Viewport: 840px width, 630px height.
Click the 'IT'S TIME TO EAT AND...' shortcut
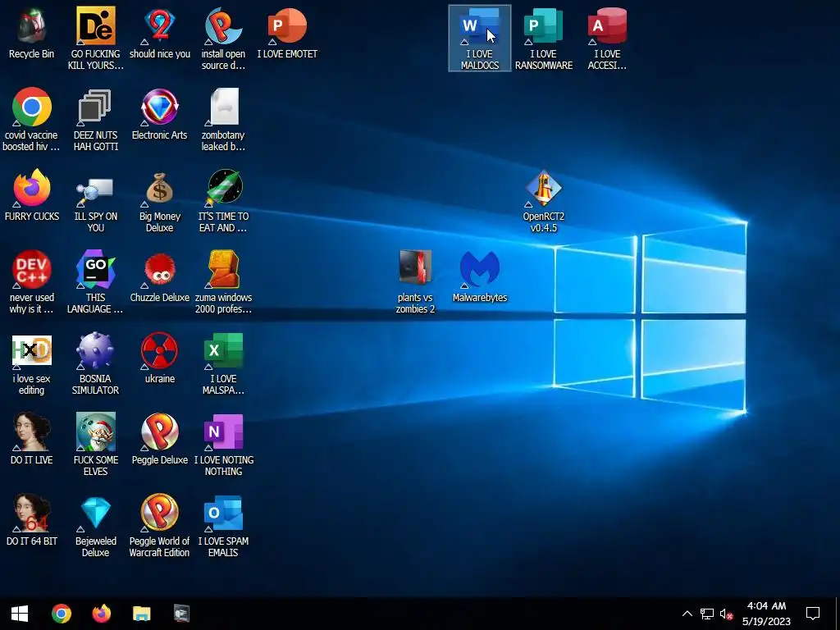tap(223, 202)
